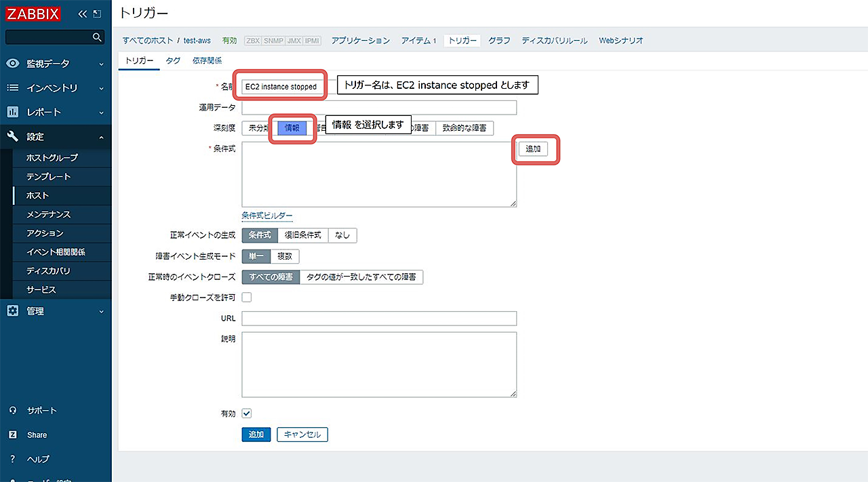
Task: Click the ZABBIX logo
Action: click(33, 14)
